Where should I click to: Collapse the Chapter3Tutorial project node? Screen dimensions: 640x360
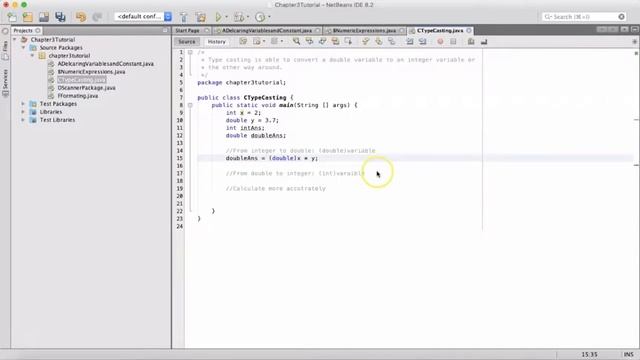[15, 40]
